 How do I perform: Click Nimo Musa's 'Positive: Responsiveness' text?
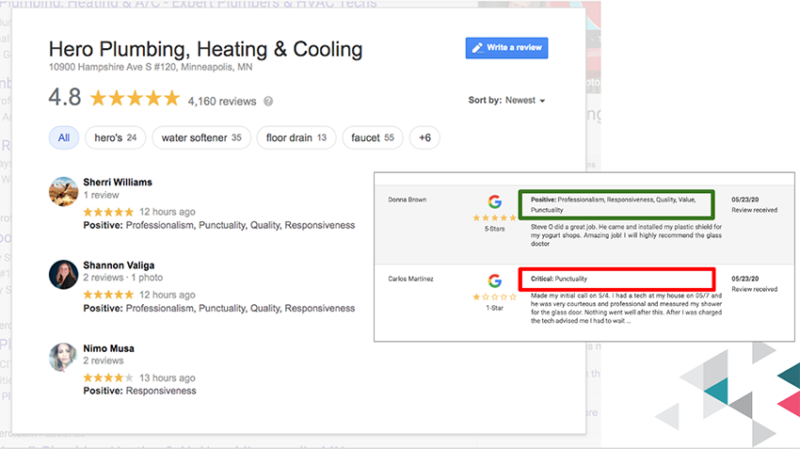[x=140, y=391]
